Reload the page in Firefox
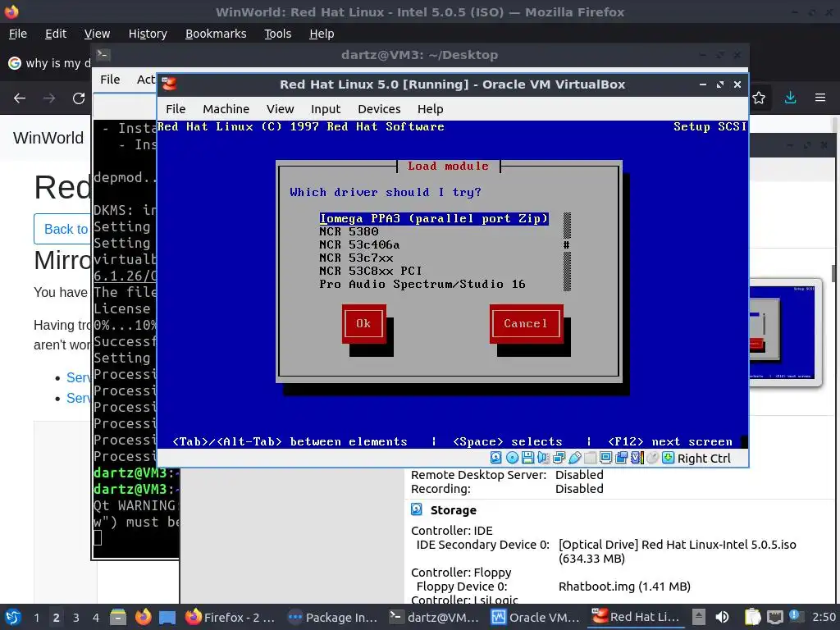 [x=79, y=98]
